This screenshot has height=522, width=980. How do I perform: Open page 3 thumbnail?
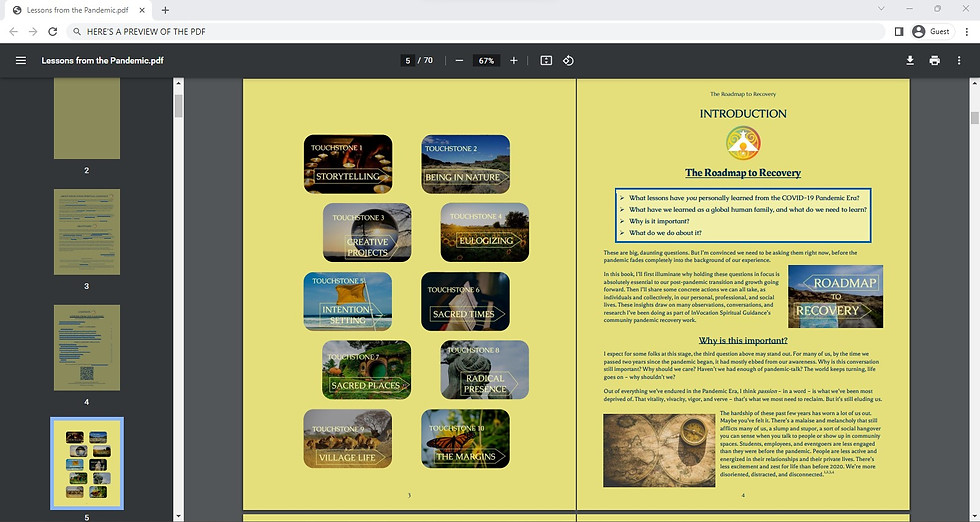87,232
